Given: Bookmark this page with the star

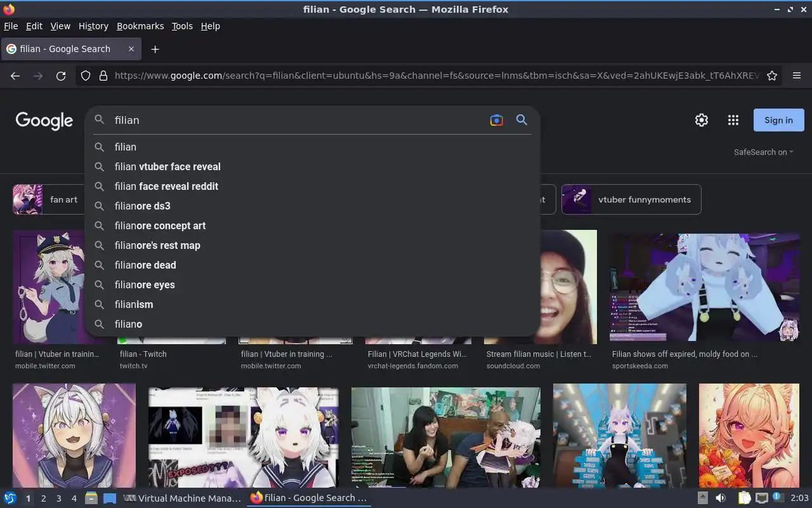Looking at the screenshot, I should 772,76.
